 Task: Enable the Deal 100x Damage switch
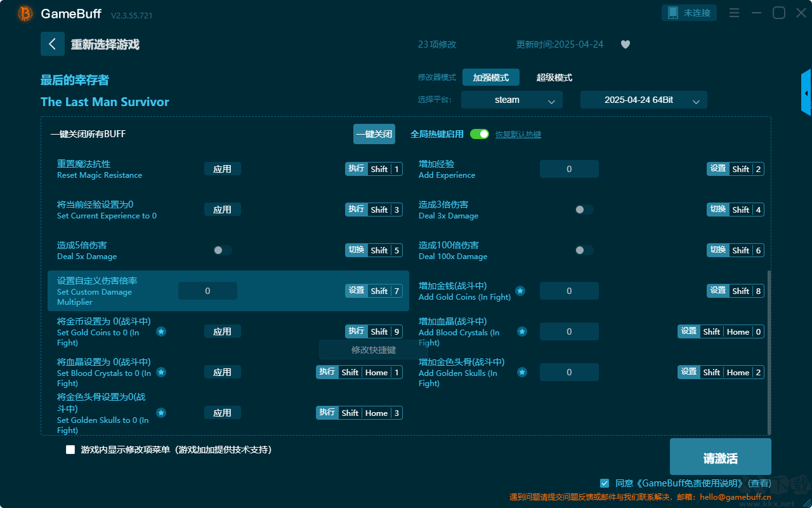[x=584, y=250]
